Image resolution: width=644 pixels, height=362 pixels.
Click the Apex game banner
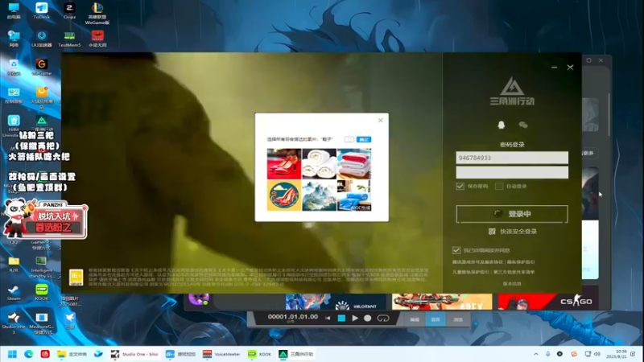pos(442,301)
